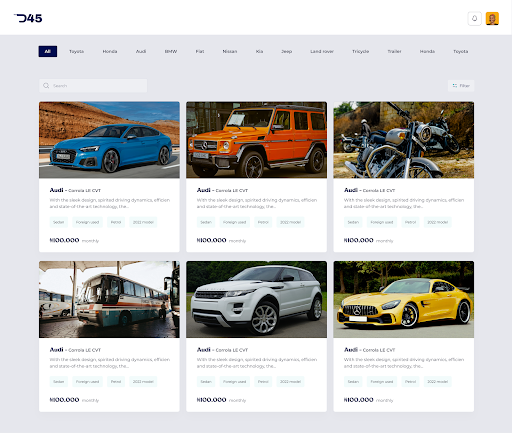This screenshot has height=433, width=512.
Task: Click 2022 model tag on yellow Mercedes card
Action: tap(438, 381)
